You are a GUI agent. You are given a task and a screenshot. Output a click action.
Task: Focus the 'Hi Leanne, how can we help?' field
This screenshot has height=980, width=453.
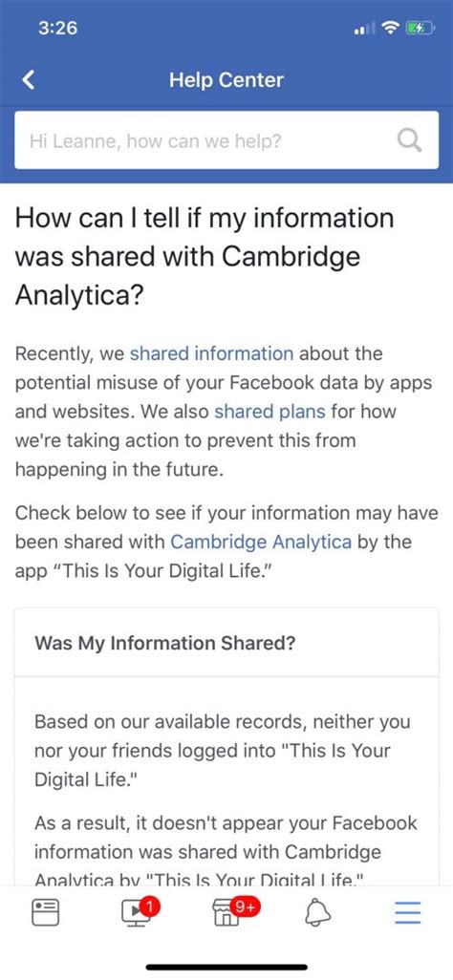tap(226, 140)
